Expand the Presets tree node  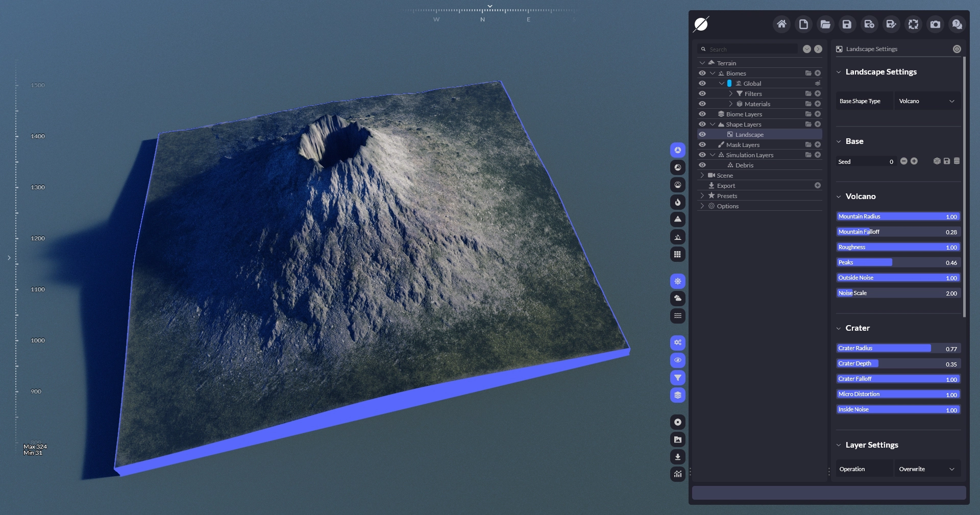(x=702, y=196)
